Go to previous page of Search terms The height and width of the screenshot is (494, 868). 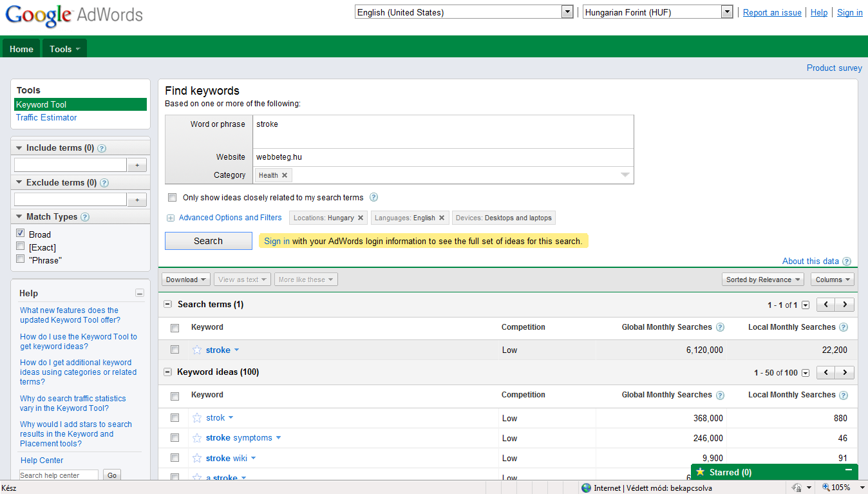[x=826, y=305]
